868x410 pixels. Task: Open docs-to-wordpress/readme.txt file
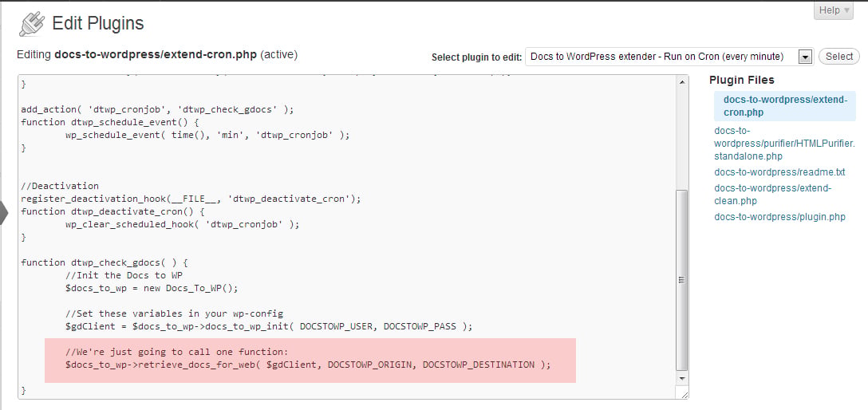coord(779,172)
